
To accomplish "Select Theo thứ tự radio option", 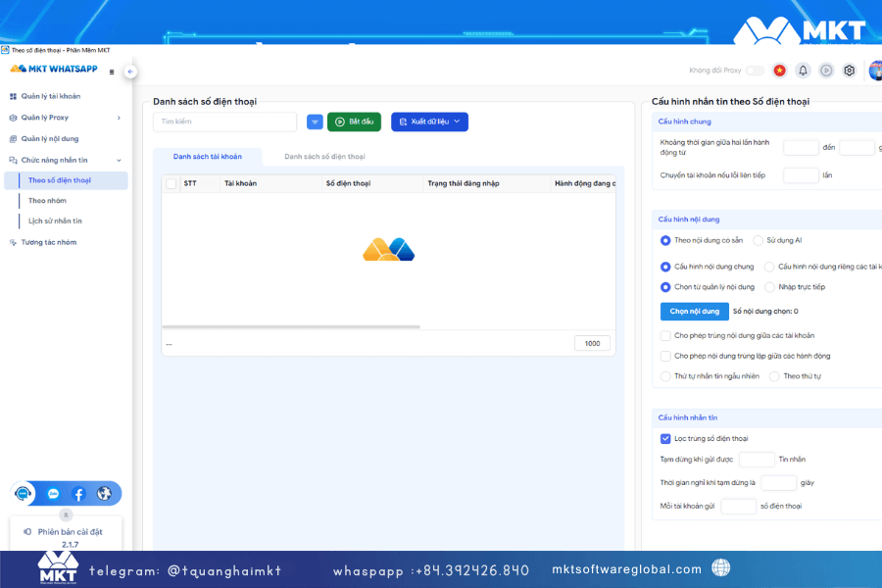I will (774, 376).
